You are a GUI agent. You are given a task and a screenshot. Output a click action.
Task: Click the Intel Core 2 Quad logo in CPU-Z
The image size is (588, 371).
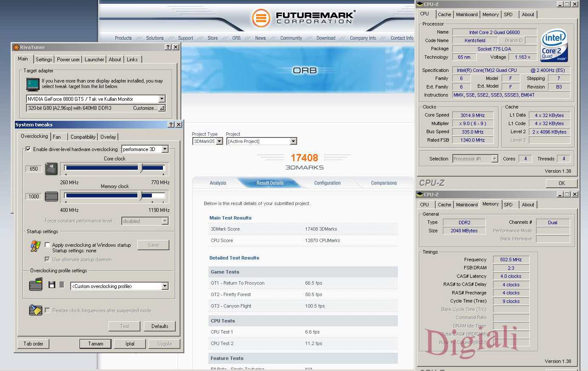(x=554, y=45)
